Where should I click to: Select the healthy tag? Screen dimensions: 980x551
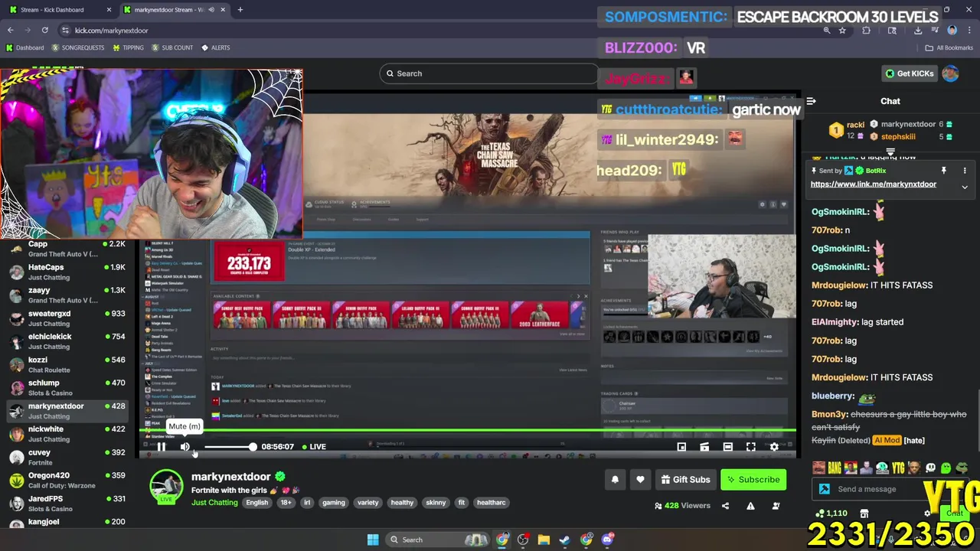(402, 503)
